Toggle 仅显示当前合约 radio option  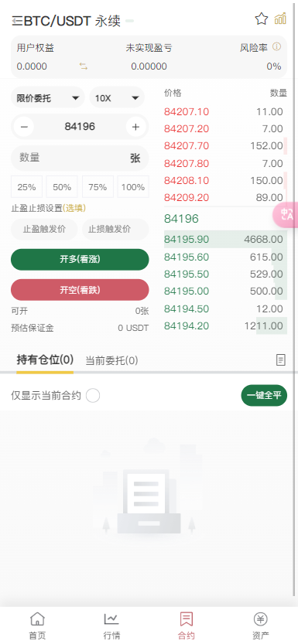pos(93,396)
